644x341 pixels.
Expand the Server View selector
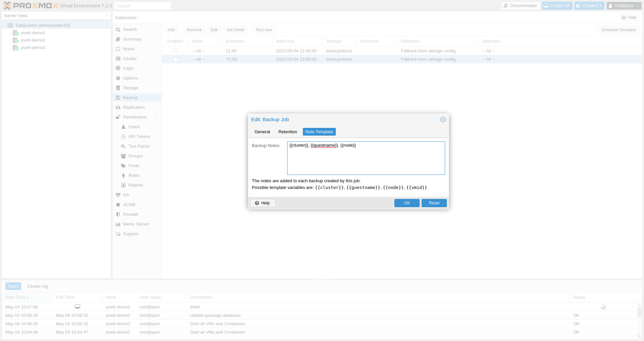[x=107, y=16]
